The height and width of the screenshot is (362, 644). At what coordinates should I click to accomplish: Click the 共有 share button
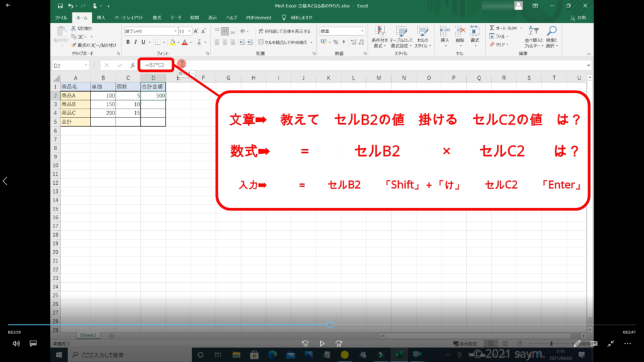point(581,18)
